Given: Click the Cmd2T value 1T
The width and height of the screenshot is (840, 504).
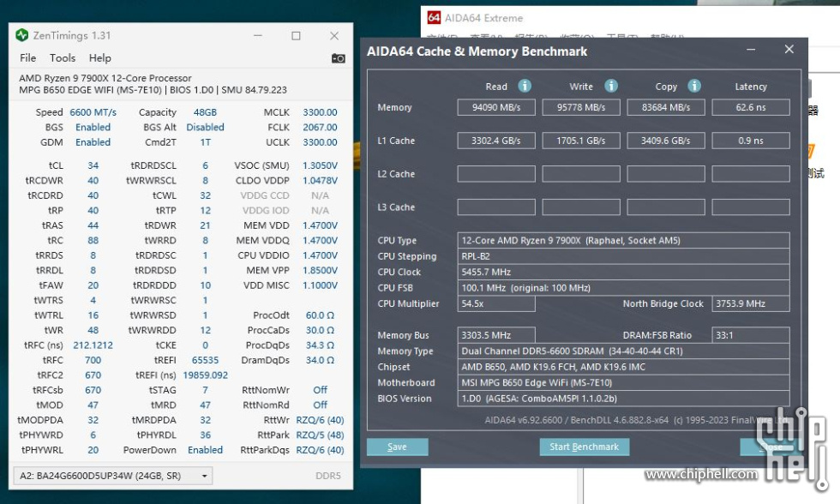Looking at the screenshot, I should pos(205,142).
